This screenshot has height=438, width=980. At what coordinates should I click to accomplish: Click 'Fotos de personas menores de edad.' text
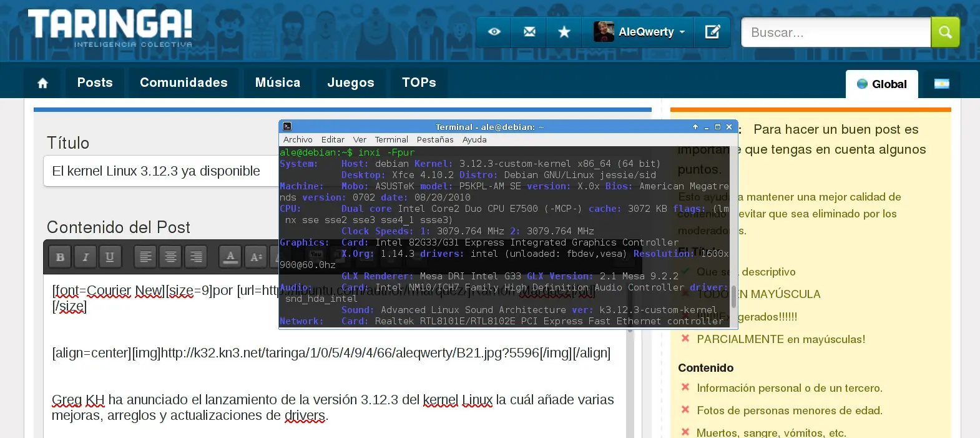pos(790,411)
